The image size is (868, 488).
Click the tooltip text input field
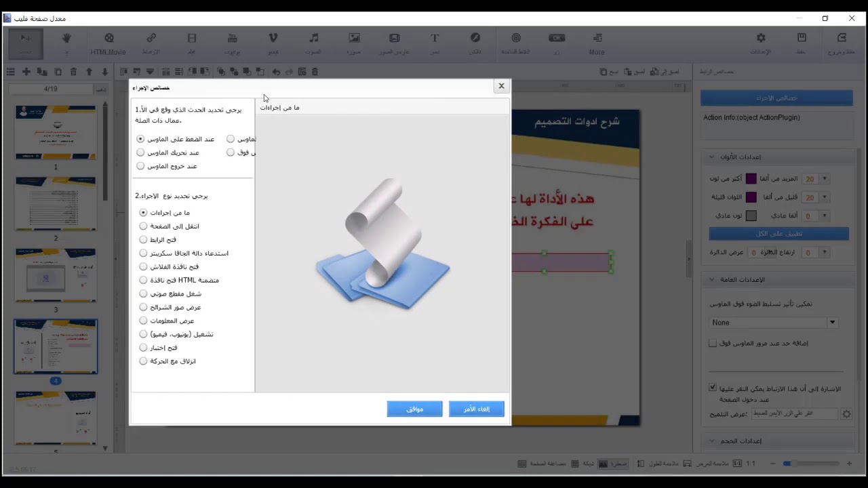coord(793,413)
